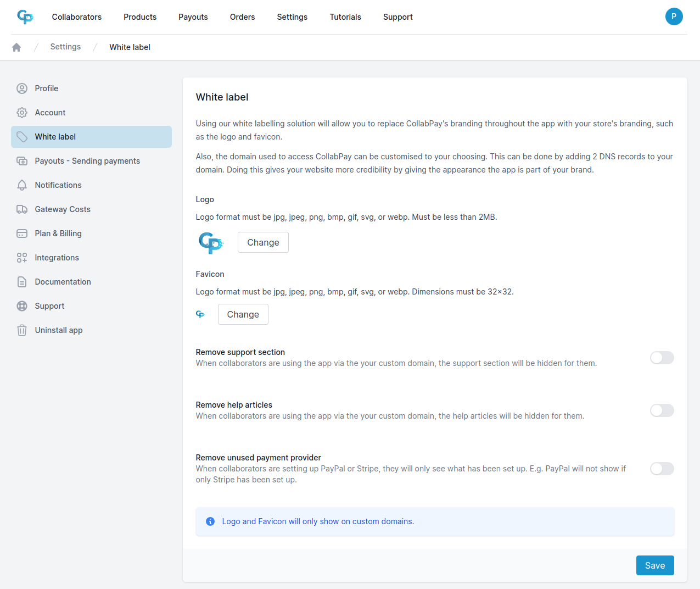
Task: Click the Uninstall app trash icon
Action: click(22, 330)
